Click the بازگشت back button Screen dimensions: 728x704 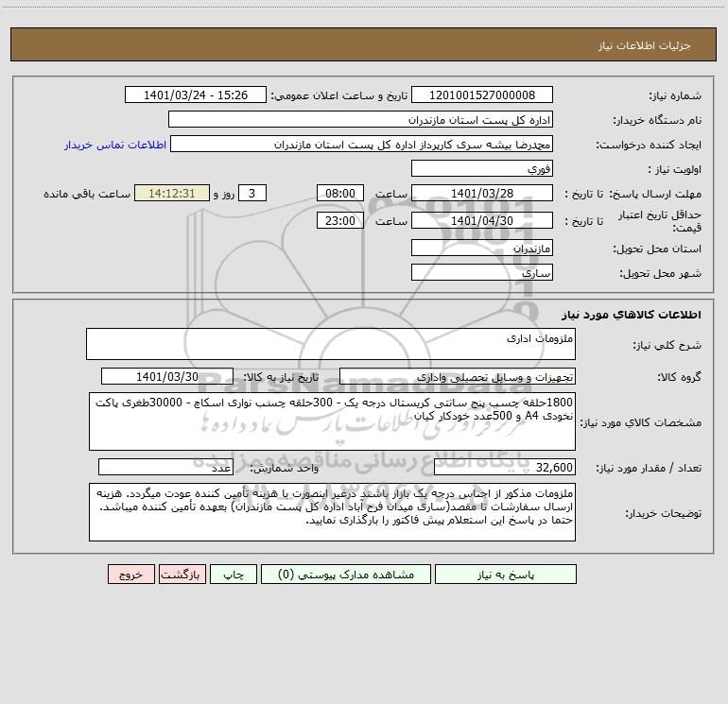(x=182, y=575)
